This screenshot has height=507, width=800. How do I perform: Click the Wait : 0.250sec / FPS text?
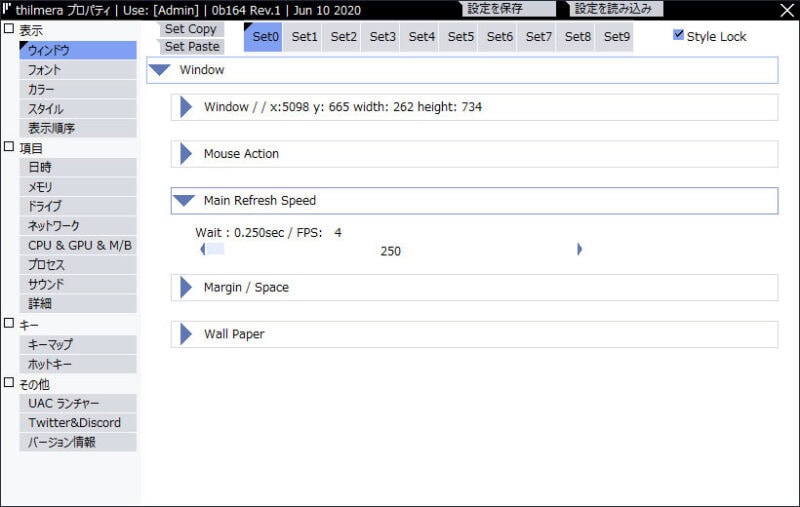point(268,233)
